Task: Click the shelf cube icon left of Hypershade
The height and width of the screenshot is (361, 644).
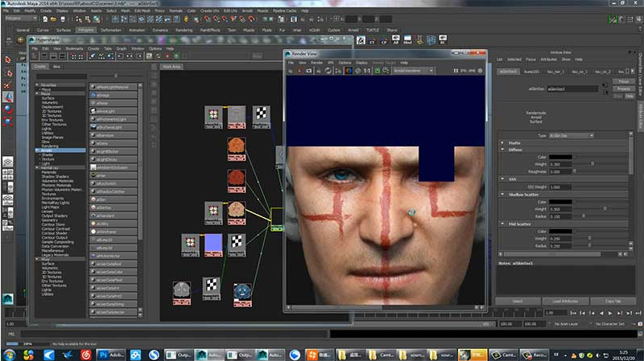Action: point(20,39)
